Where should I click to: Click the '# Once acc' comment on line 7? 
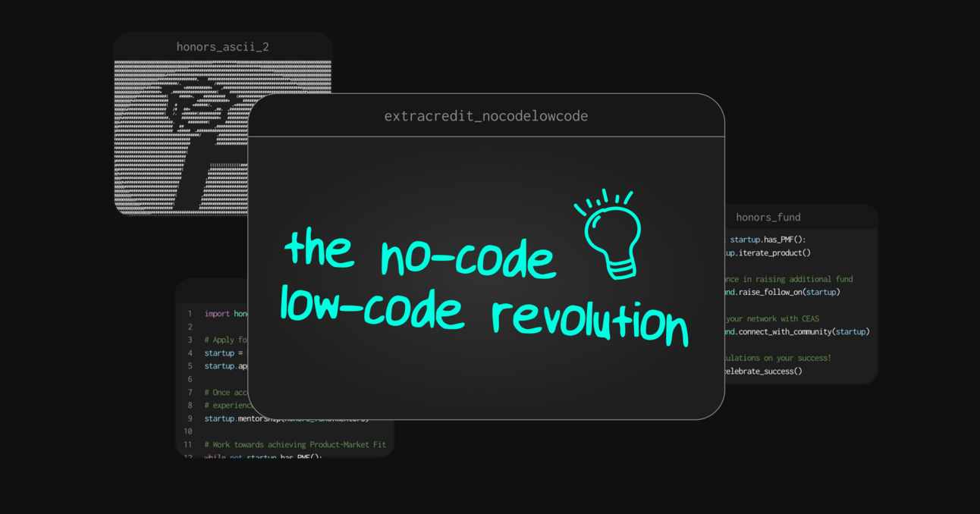(226, 393)
